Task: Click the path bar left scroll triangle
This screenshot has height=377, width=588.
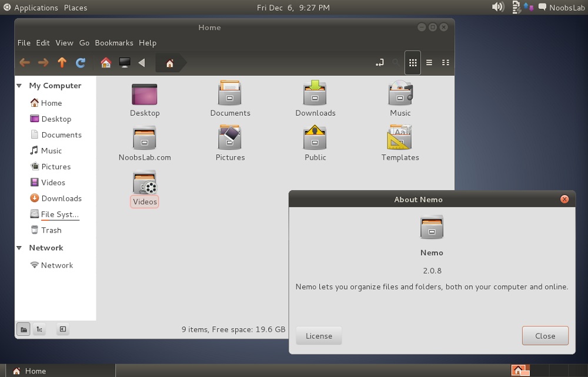Action: click(x=141, y=62)
